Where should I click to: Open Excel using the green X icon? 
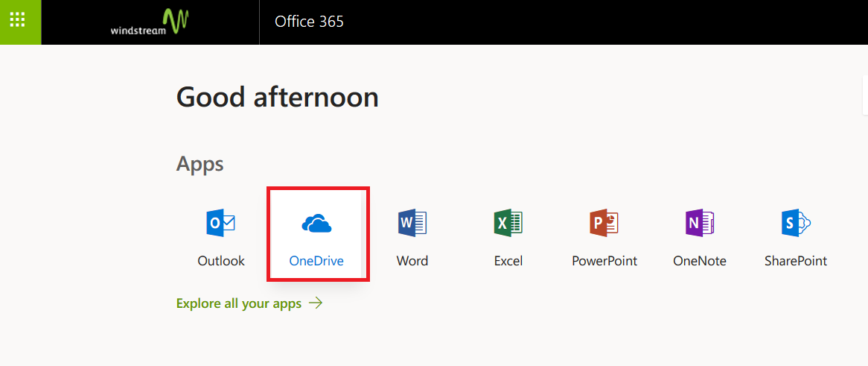[508, 224]
